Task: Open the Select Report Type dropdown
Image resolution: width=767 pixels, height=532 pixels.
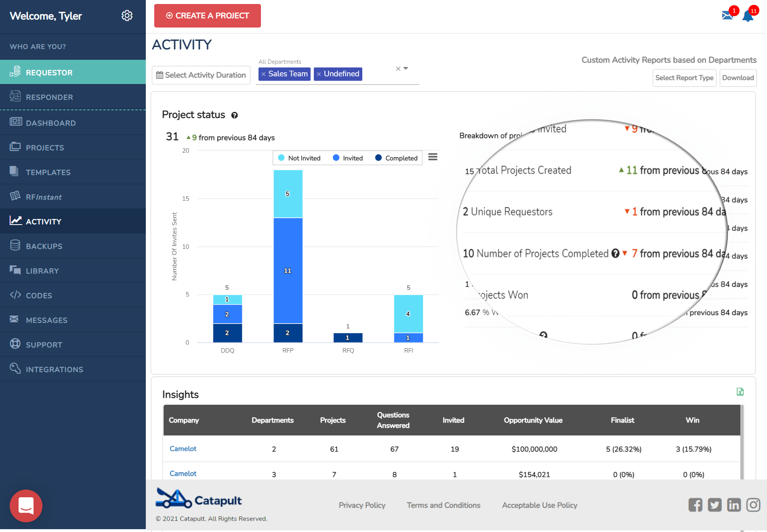Action: (x=684, y=78)
